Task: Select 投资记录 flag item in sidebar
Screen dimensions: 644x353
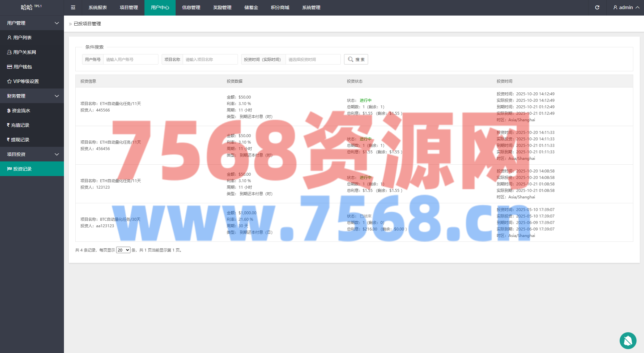Action: [x=22, y=169]
